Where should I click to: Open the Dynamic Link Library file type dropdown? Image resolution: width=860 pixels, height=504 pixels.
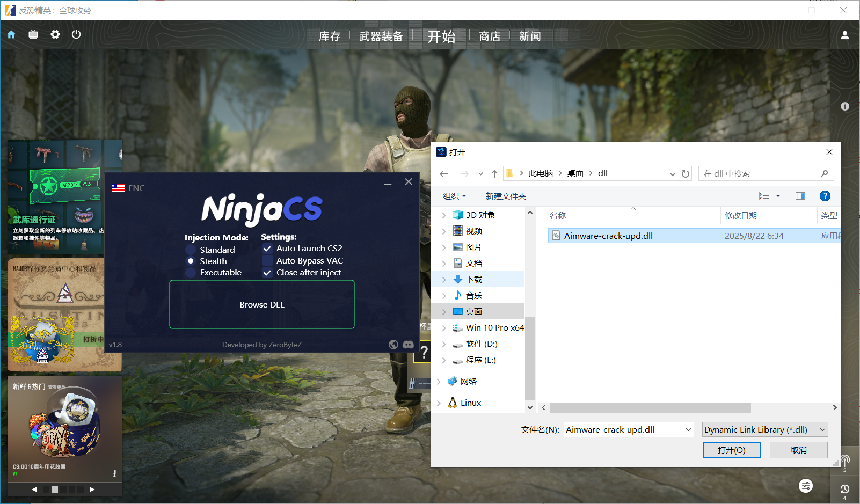tap(765, 429)
